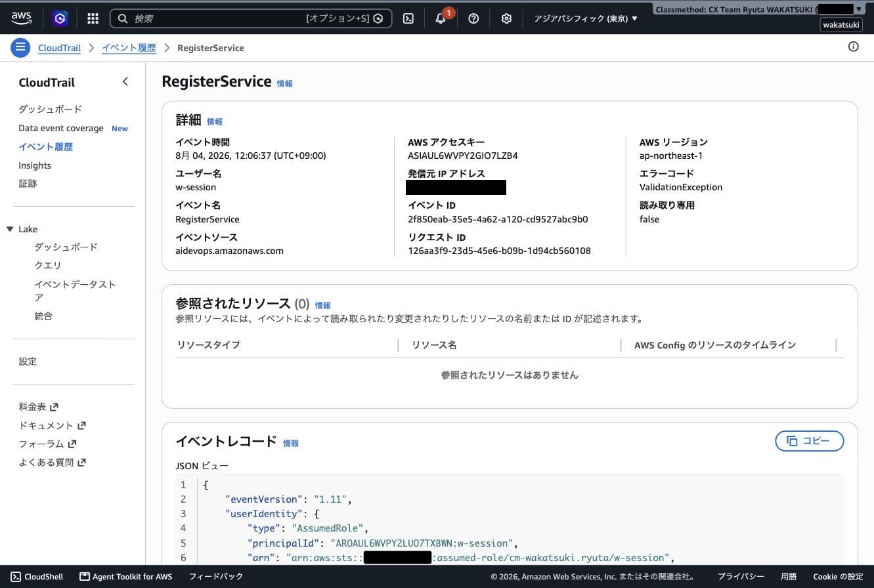874x588 pixels.
Task: Click リソースタイプ column header
Action: [x=208, y=345]
